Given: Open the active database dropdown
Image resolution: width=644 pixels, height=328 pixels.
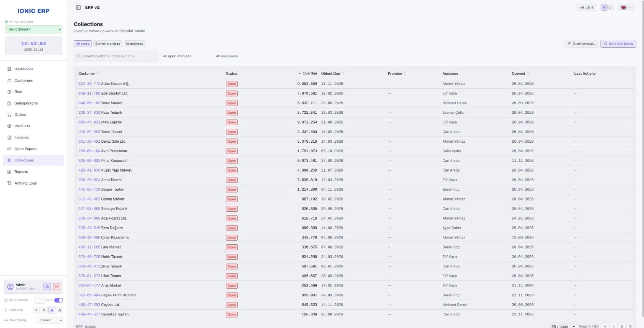Looking at the screenshot, I should tap(33, 29).
